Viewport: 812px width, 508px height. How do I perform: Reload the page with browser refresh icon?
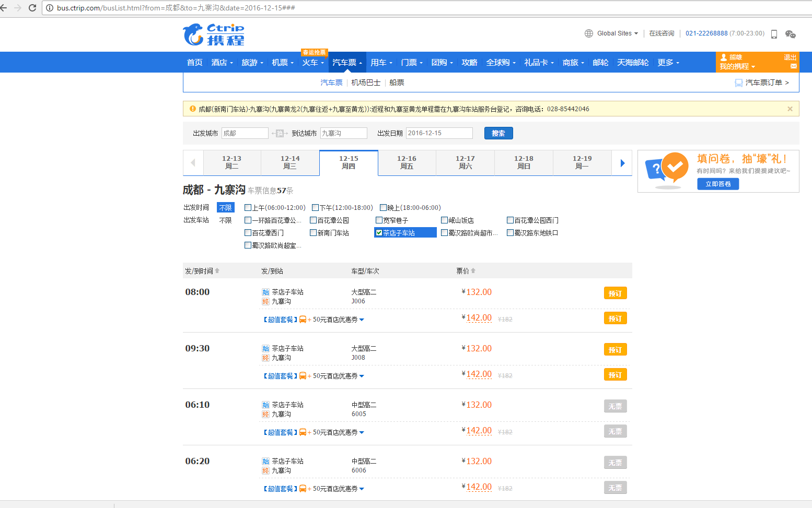[x=32, y=8]
